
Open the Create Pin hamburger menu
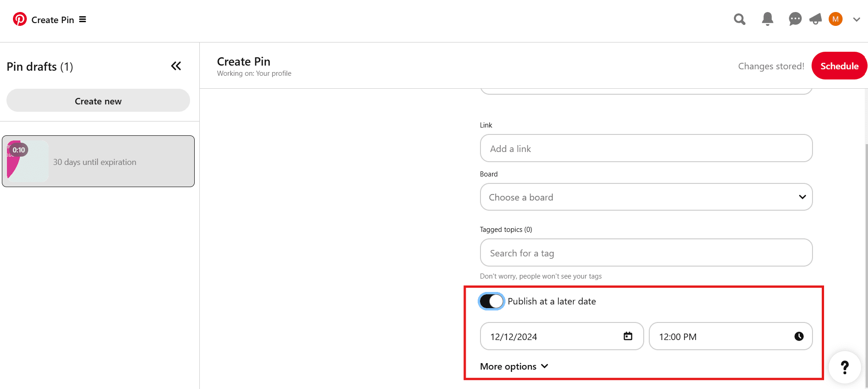point(83,19)
